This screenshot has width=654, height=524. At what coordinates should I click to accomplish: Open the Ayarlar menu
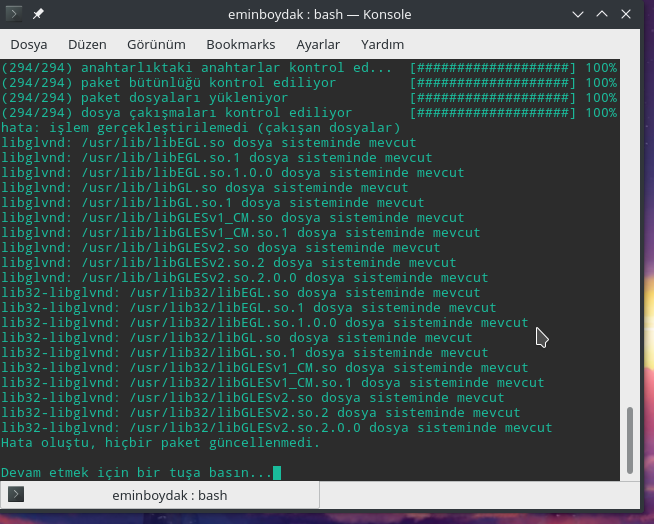[318, 44]
